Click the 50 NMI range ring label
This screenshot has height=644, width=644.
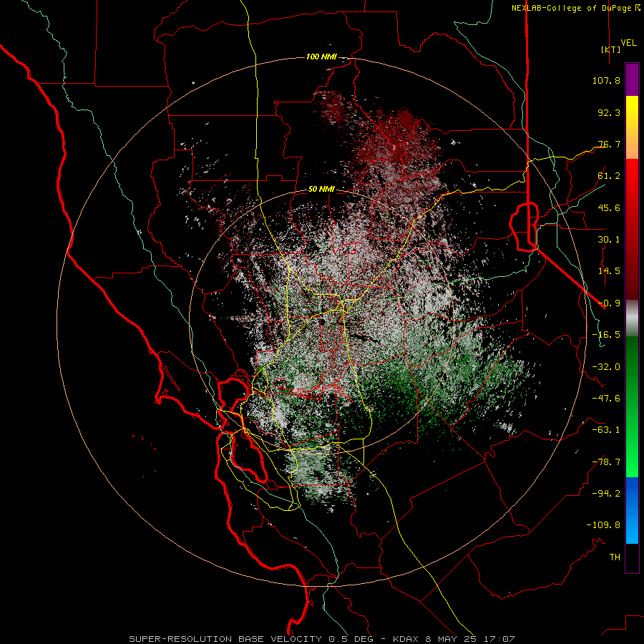pyautogui.click(x=321, y=190)
